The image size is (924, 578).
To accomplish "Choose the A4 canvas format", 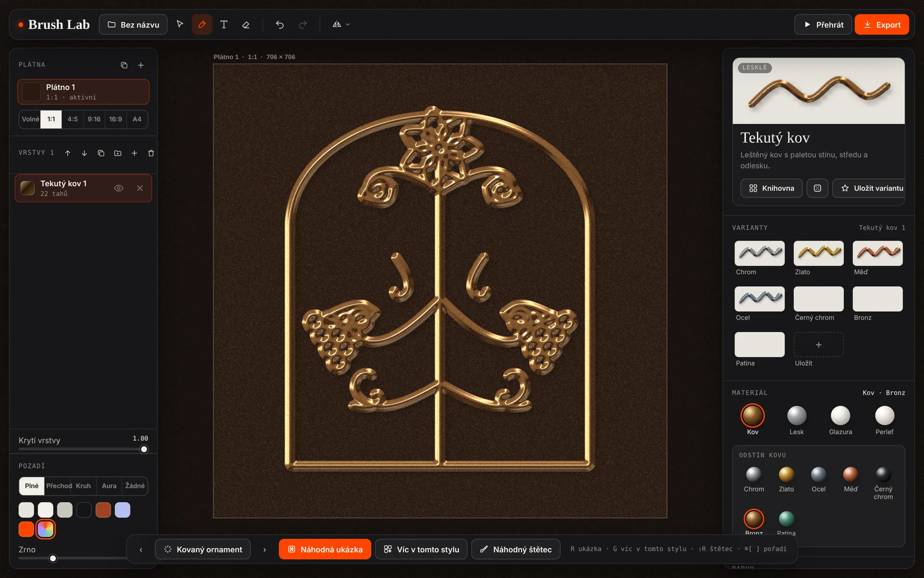I will 137,119.
